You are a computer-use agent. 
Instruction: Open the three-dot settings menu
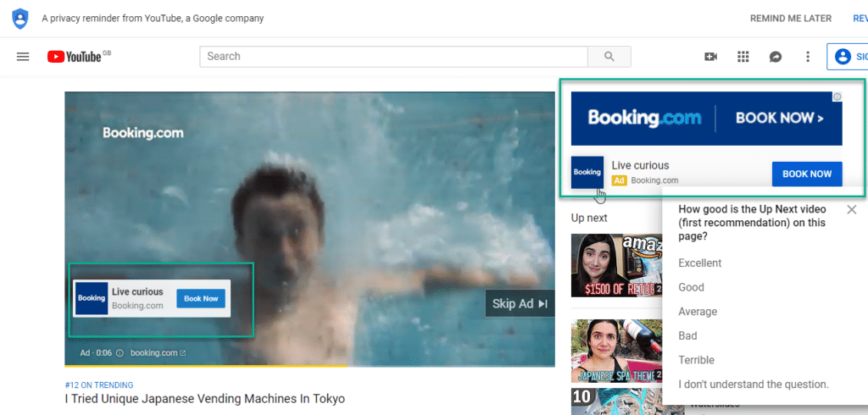pyautogui.click(x=808, y=57)
